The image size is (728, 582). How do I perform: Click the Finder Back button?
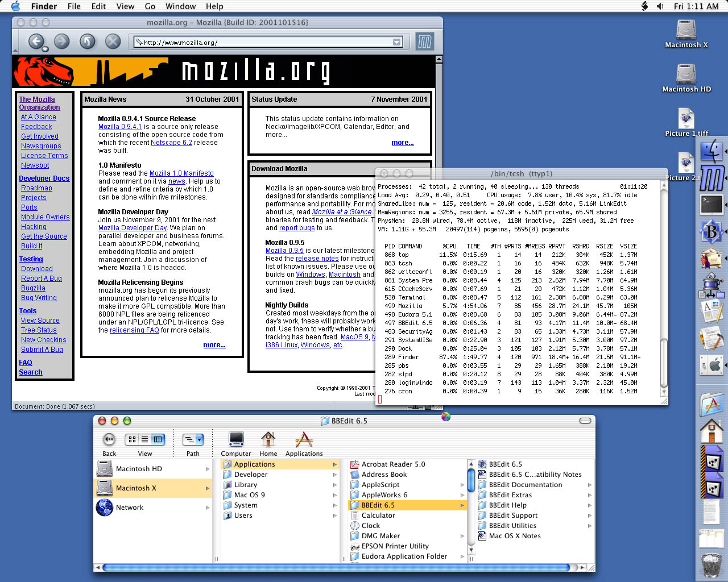click(x=109, y=439)
